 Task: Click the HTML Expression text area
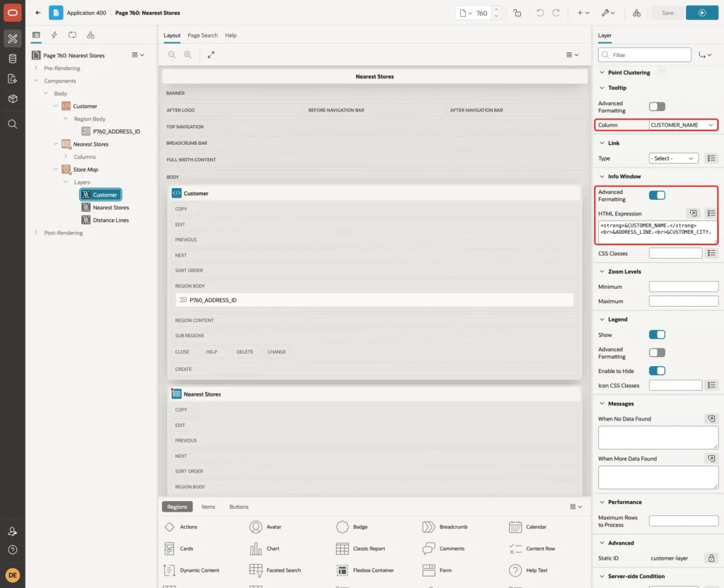point(658,231)
